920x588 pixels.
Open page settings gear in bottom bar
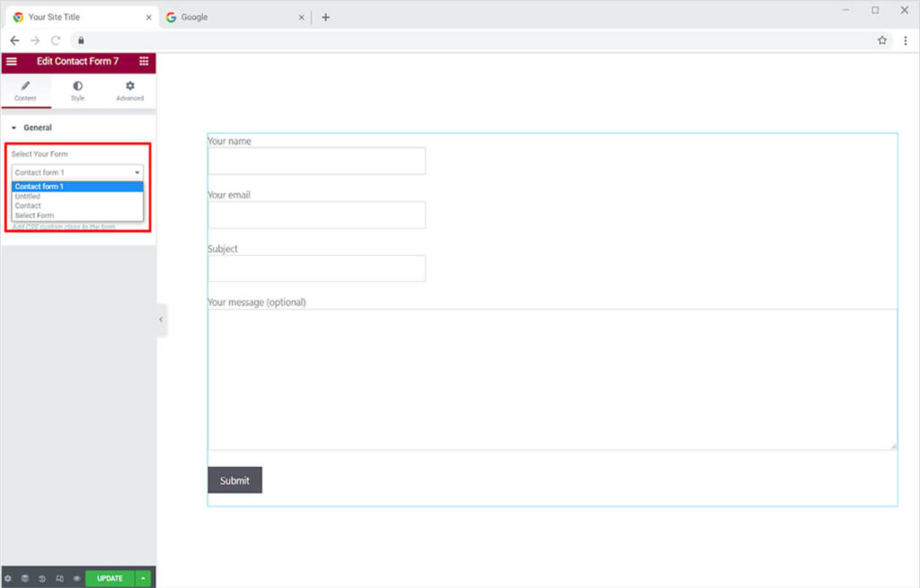point(8,579)
